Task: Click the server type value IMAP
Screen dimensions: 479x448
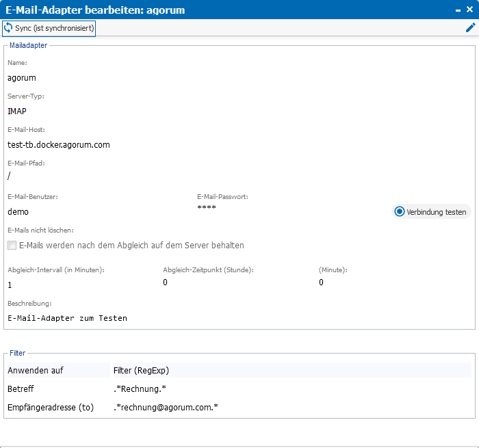Action: tap(17, 111)
